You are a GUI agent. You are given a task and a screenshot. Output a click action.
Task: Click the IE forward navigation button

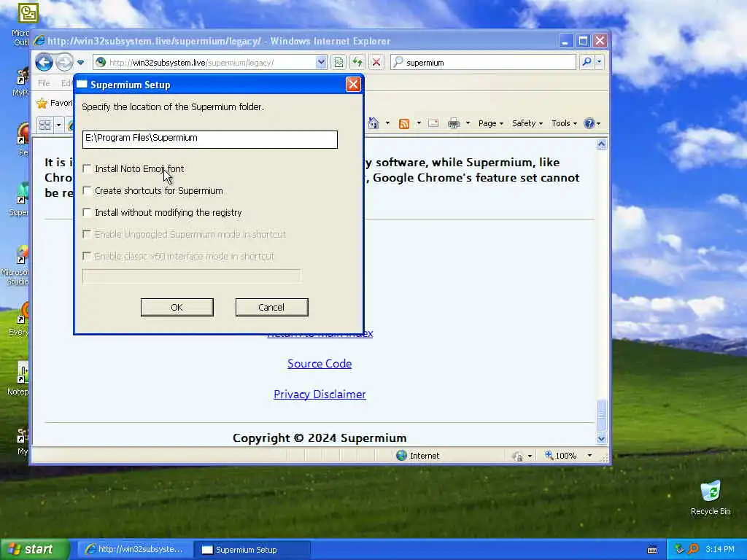tap(64, 62)
